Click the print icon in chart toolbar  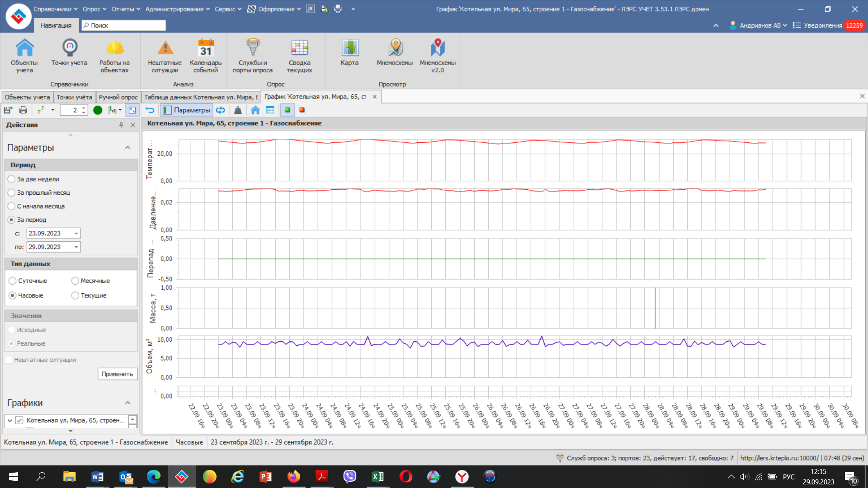pos(23,110)
